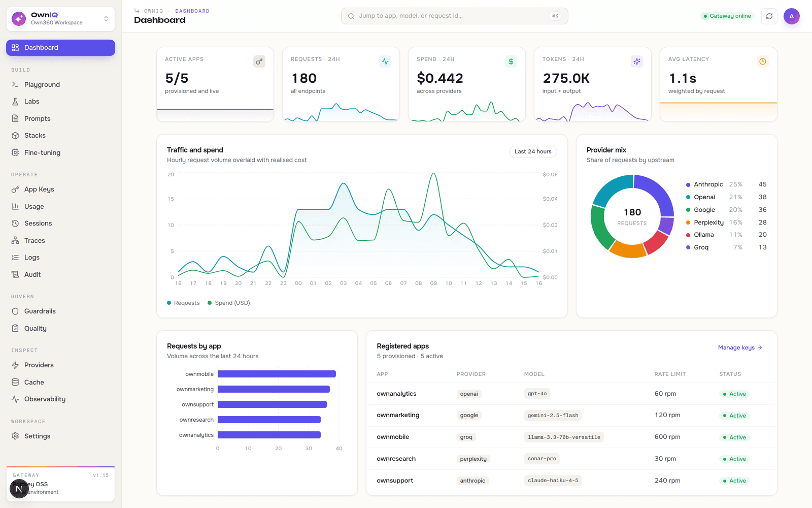Open the Traces page
The width and height of the screenshot is (812, 508).
60,241
